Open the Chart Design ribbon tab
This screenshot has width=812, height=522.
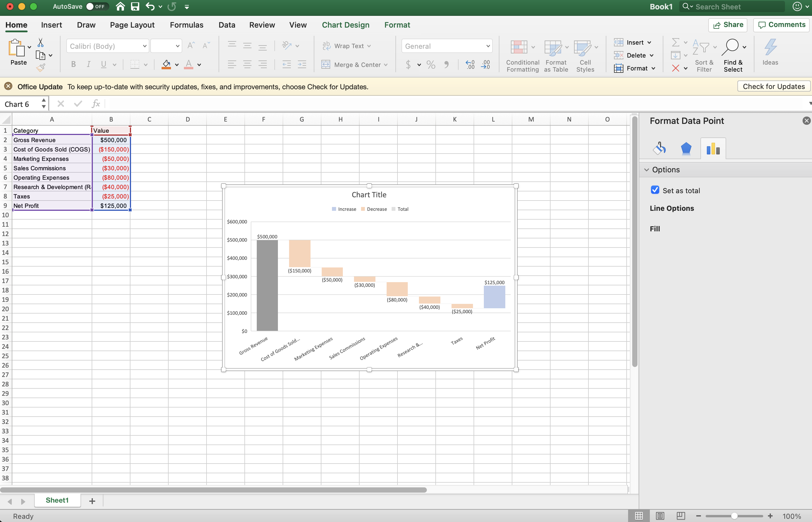click(345, 25)
